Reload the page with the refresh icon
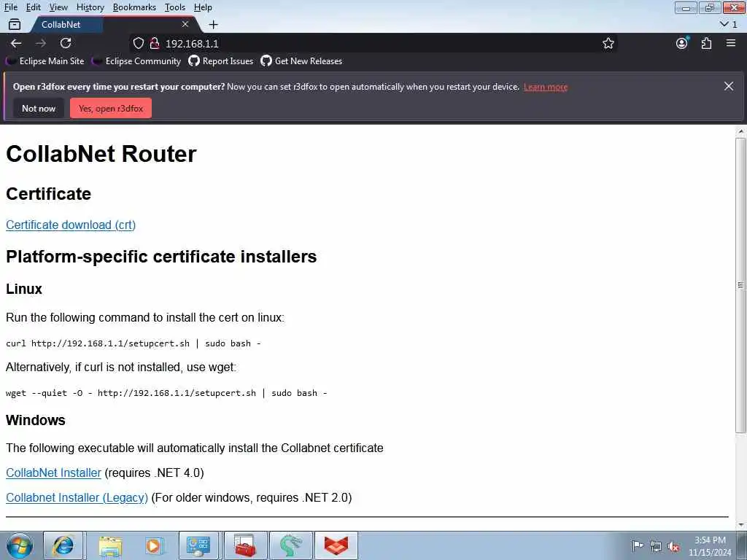747x560 pixels. pos(66,43)
